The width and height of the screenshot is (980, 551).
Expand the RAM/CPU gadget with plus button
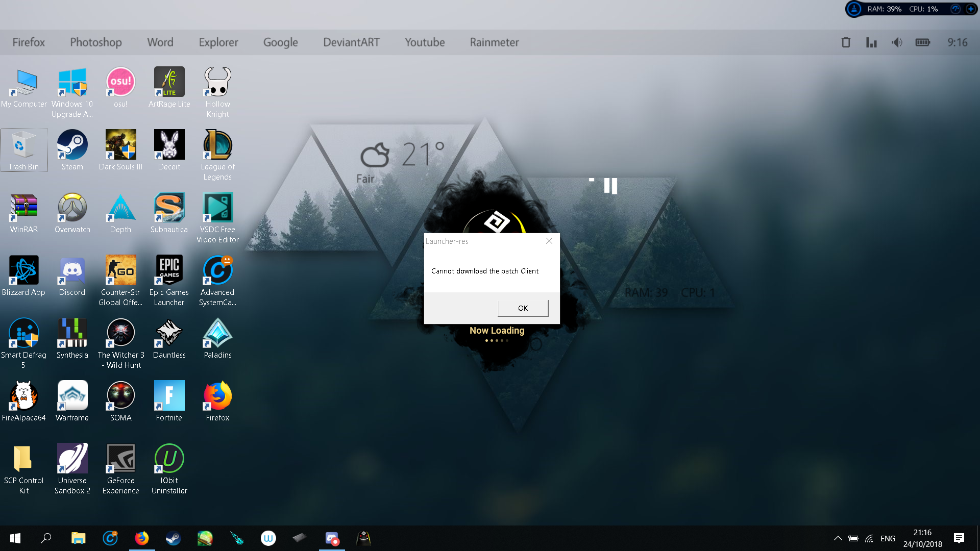click(x=971, y=9)
